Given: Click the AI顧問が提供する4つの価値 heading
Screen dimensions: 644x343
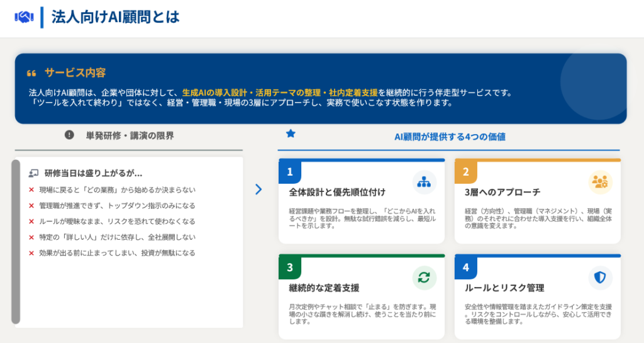Looking at the screenshot, I should (x=450, y=136).
